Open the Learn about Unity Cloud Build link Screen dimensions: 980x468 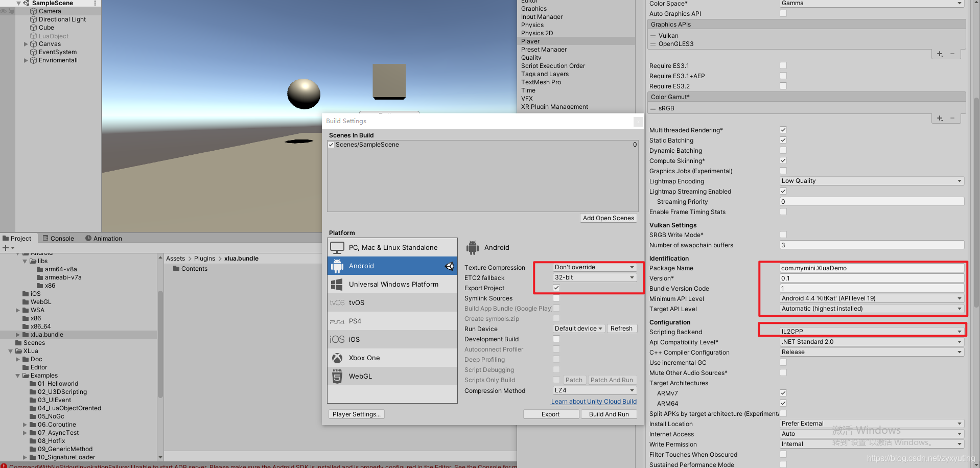click(594, 402)
